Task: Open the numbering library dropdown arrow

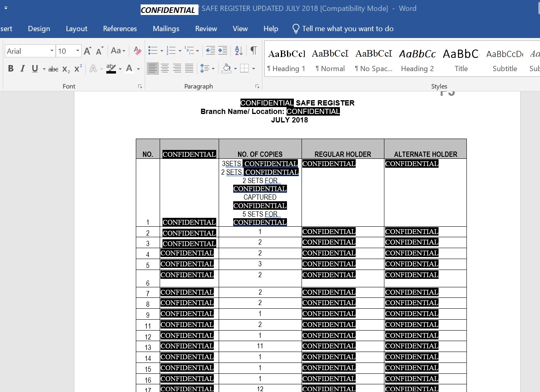Action: coord(180,51)
